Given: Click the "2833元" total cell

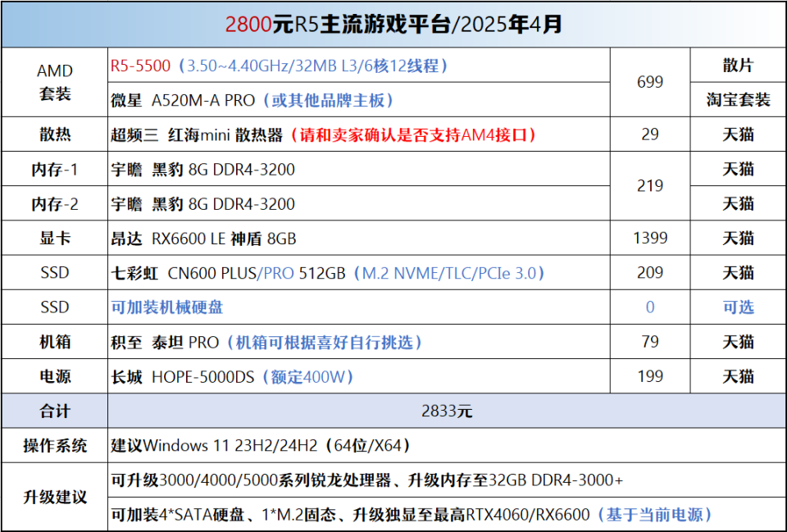Looking at the screenshot, I should click(448, 411).
